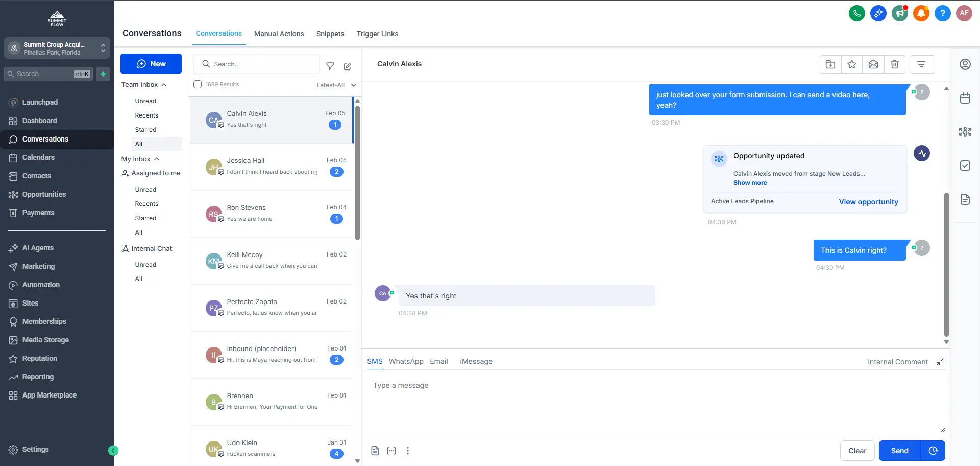The width and height of the screenshot is (980, 466).
Task: Tick the select-all conversations checkbox
Action: (x=198, y=84)
